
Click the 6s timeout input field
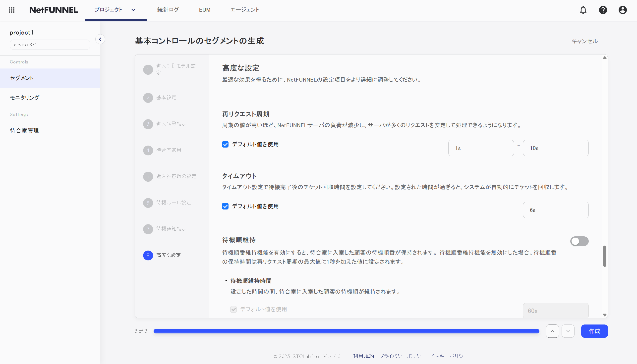555,210
